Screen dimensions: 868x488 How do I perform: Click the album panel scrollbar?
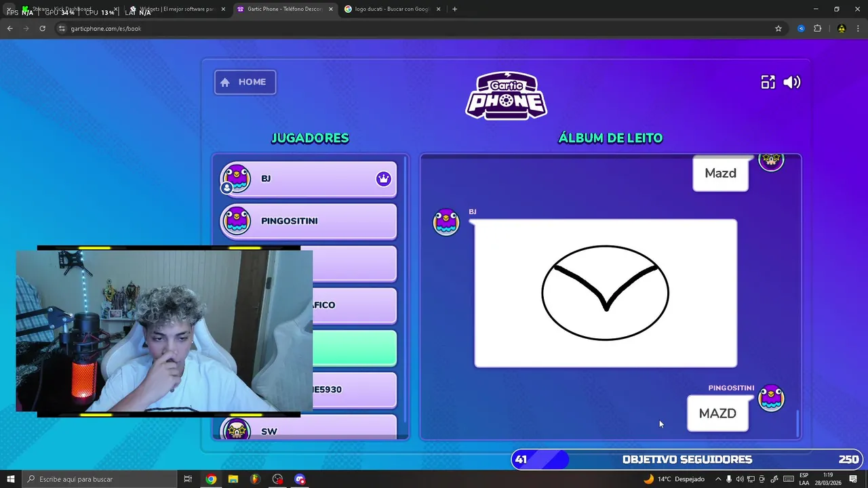point(797,423)
